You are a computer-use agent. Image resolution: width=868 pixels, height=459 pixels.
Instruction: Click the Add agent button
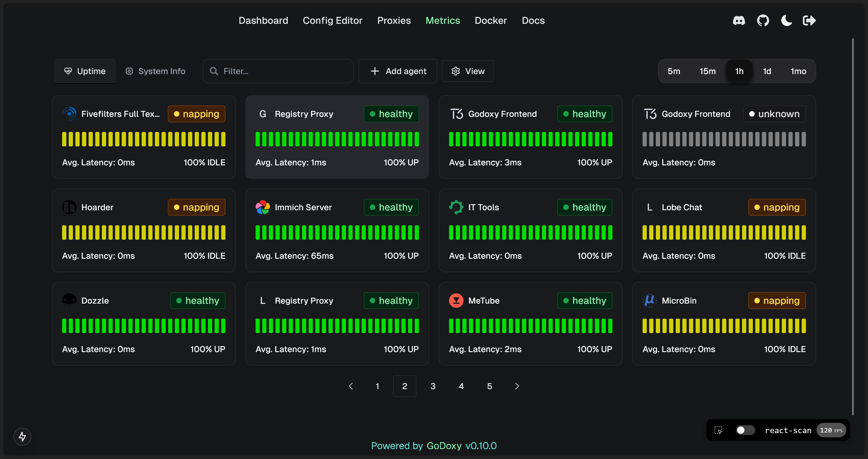[398, 71]
